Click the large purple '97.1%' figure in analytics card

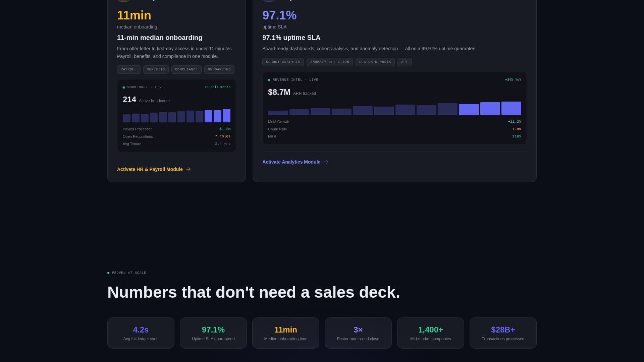pos(279,15)
